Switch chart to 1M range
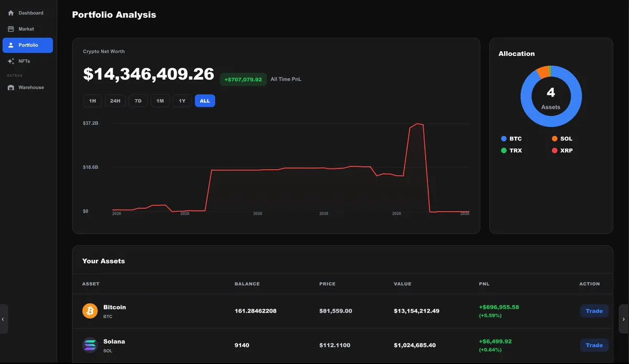 click(160, 101)
